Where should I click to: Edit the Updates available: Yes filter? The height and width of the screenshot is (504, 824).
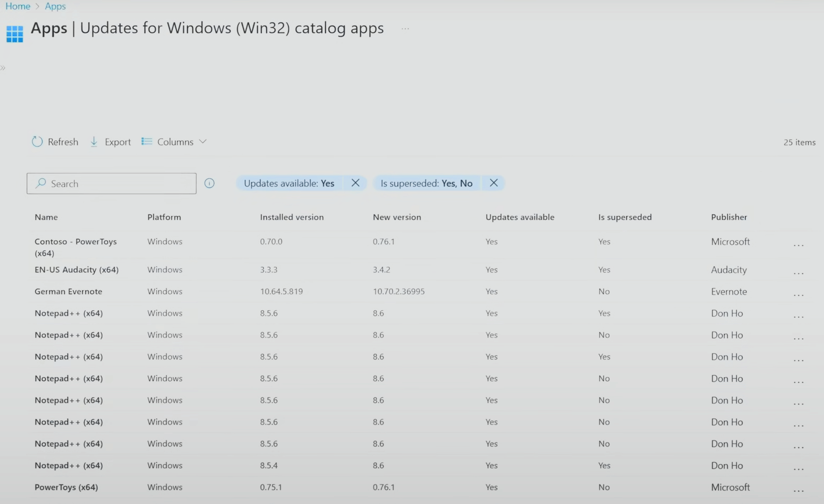[x=289, y=183]
